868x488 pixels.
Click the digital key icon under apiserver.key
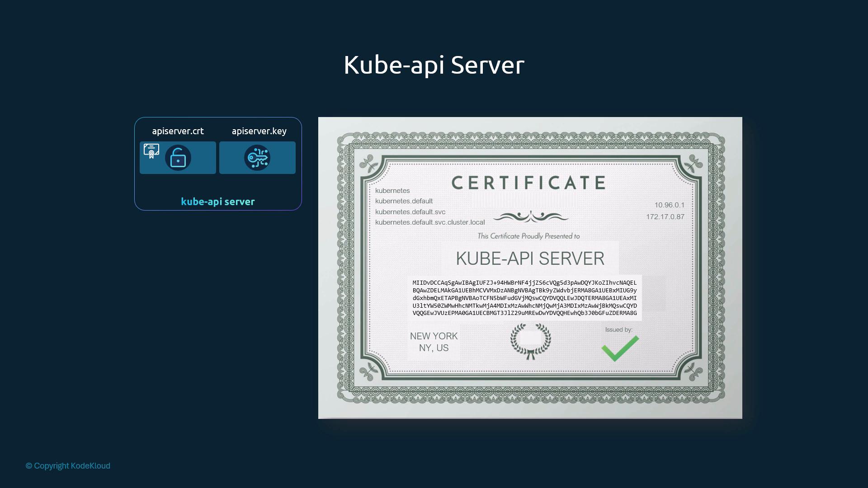pos(257,158)
